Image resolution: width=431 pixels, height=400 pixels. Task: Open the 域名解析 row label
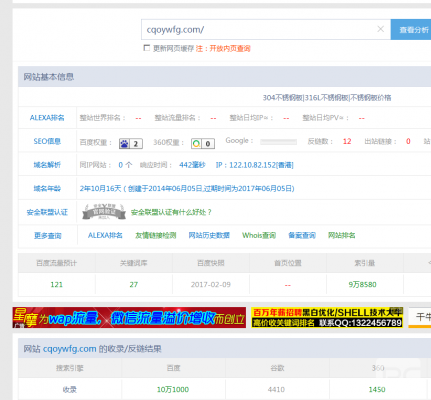[47, 165]
